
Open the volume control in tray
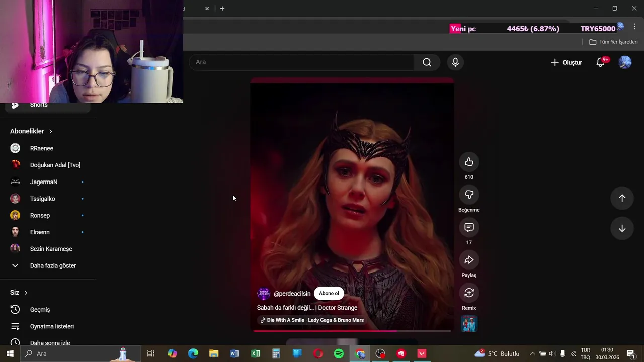click(552, 354)
